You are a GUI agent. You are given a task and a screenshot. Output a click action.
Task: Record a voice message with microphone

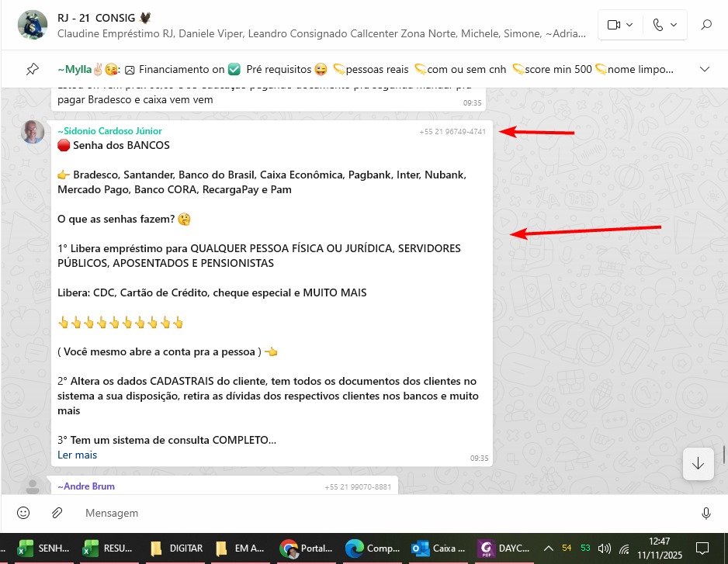[x=706, y=513]
